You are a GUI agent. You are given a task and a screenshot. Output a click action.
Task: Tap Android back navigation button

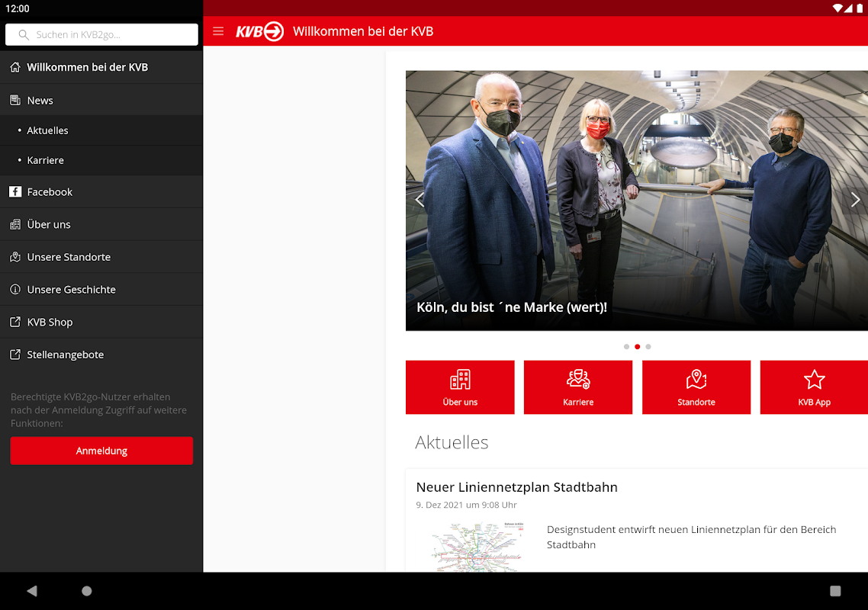coord(32,591)
